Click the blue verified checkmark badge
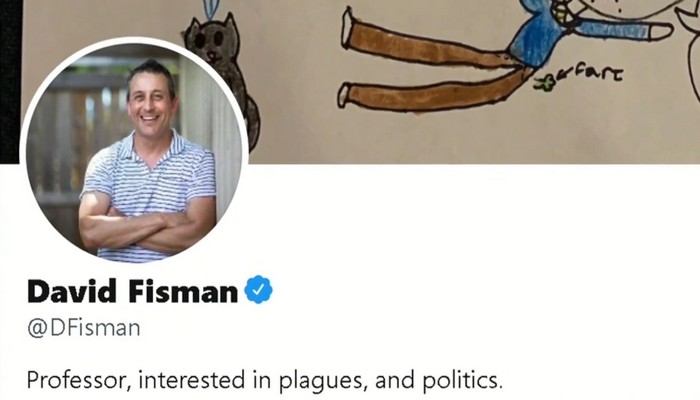 click(258, 290)
